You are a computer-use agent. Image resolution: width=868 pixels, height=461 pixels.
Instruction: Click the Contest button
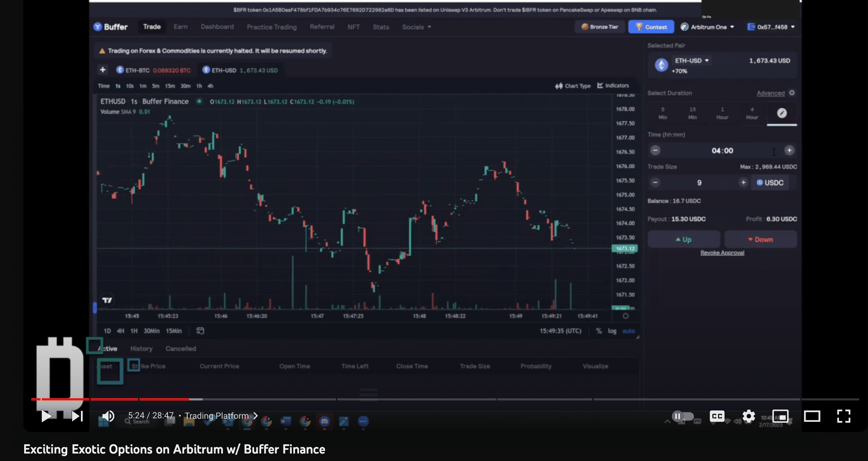(x=651, y=27)
